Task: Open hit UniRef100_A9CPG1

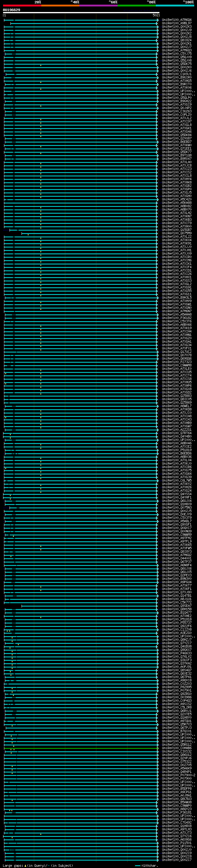Action: pos(176,792)
